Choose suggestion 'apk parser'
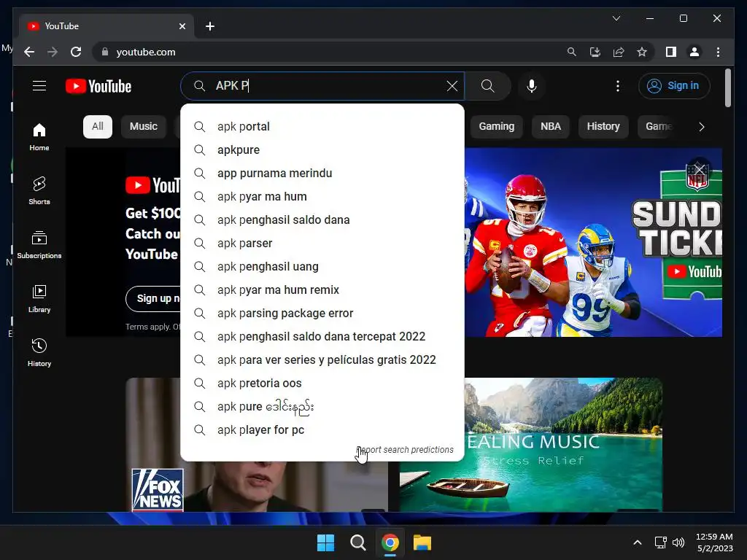 tap(322, 244)
